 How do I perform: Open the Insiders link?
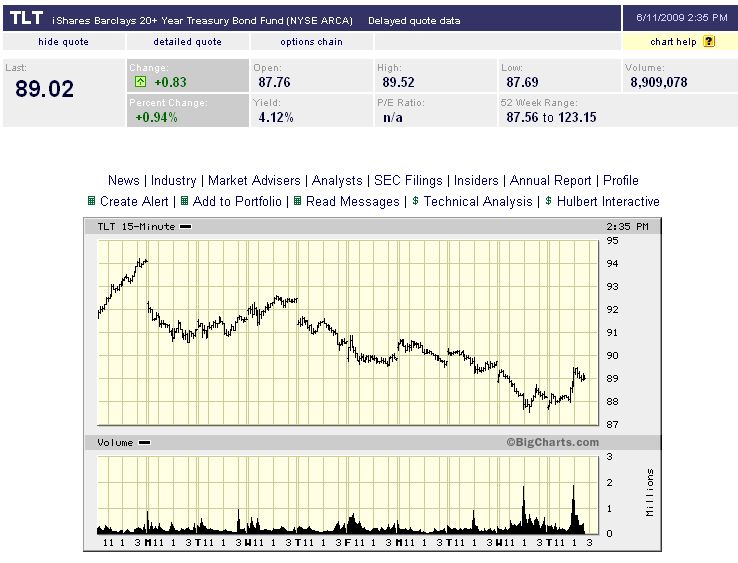476,180
